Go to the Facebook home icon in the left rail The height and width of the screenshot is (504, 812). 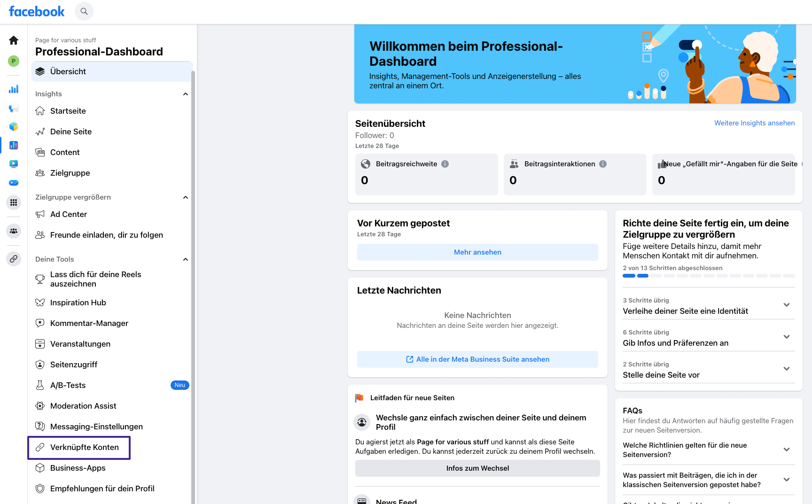tap(14, 40)
